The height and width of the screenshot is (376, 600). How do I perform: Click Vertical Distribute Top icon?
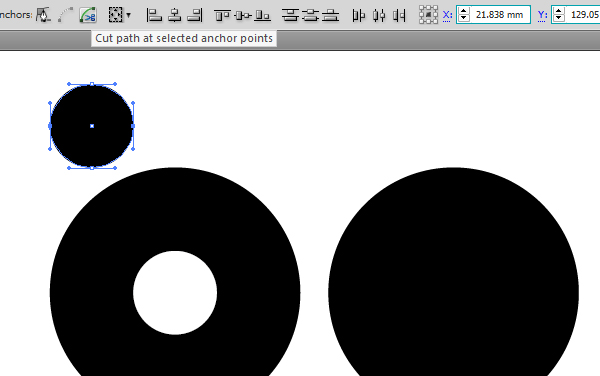coord(290,15)
